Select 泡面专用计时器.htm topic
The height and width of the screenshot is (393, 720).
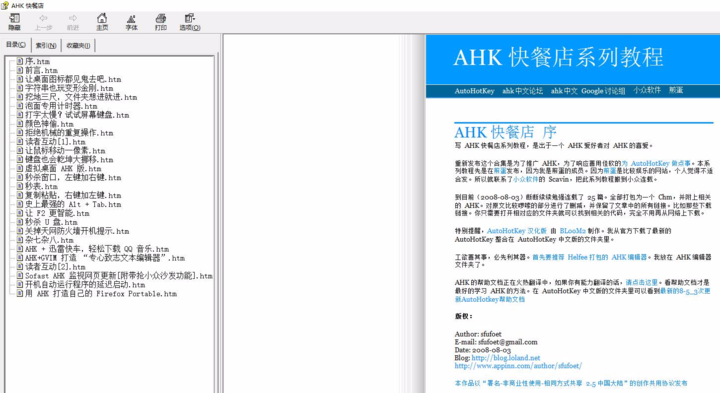61,106
